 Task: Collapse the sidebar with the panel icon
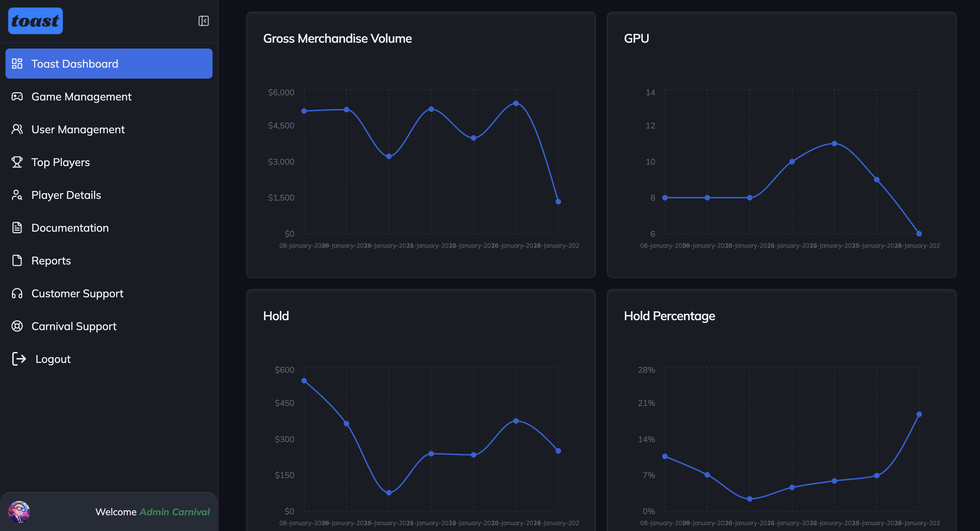tap(204, 21)
